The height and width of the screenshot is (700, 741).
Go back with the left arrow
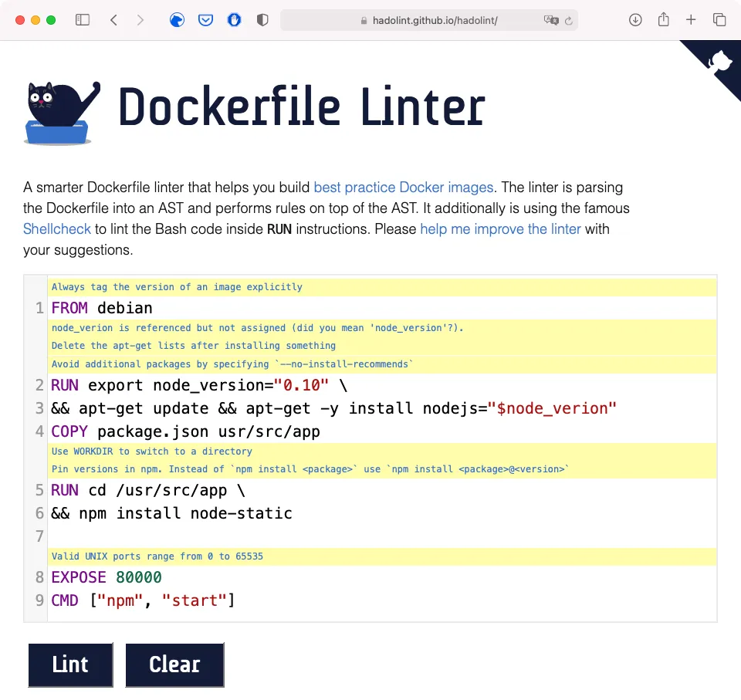coord(113,20)
